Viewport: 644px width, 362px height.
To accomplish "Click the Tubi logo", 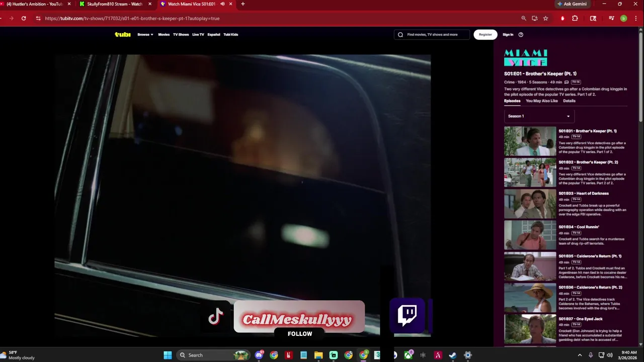I will click(x=123, y=35).
